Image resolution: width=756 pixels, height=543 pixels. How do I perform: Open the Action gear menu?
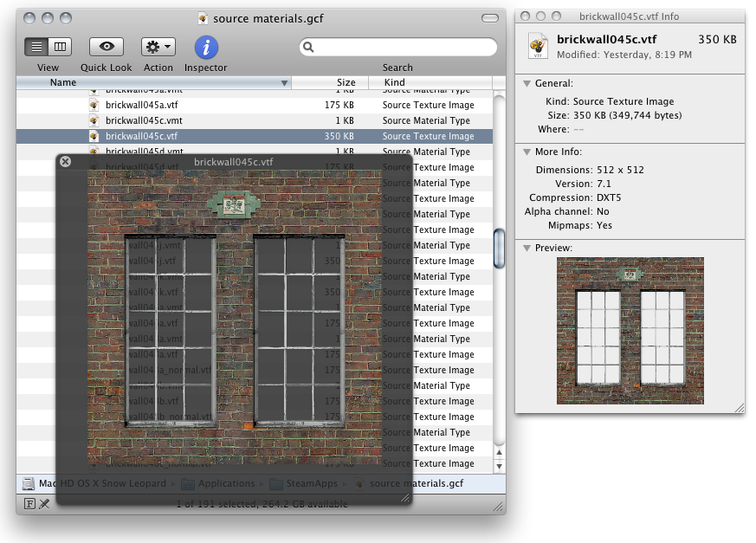tap(158, 47)
